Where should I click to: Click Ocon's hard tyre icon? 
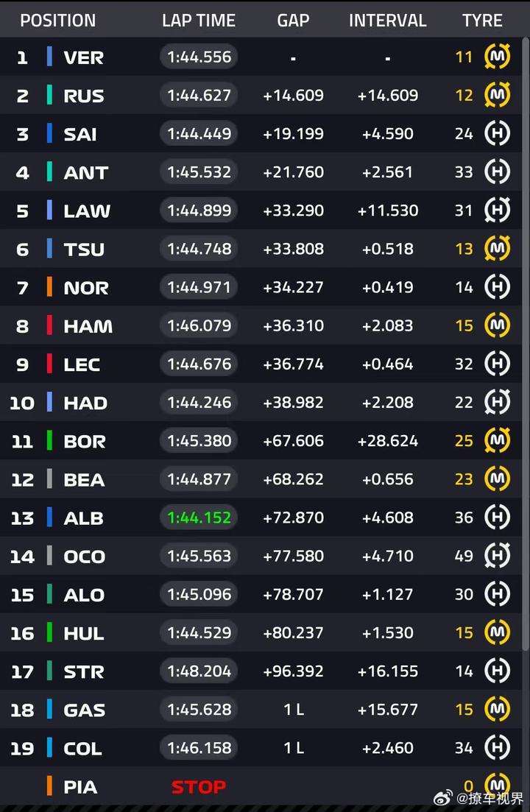pos(497,556)
